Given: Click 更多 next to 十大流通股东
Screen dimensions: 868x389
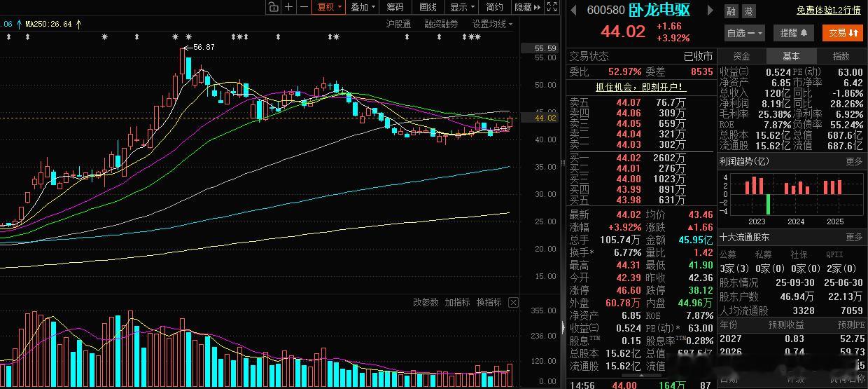Looking at the screenshot, I should click(x=854, y=237).
